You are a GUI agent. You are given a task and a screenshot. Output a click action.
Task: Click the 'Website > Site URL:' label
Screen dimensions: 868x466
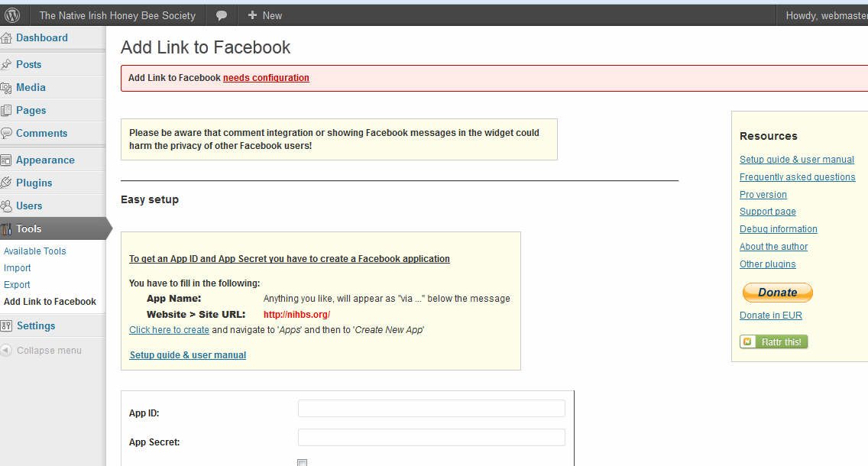[196, 314]
